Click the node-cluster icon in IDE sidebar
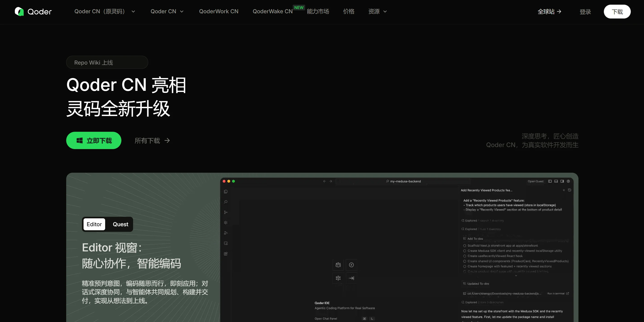 tap(226, 223)
